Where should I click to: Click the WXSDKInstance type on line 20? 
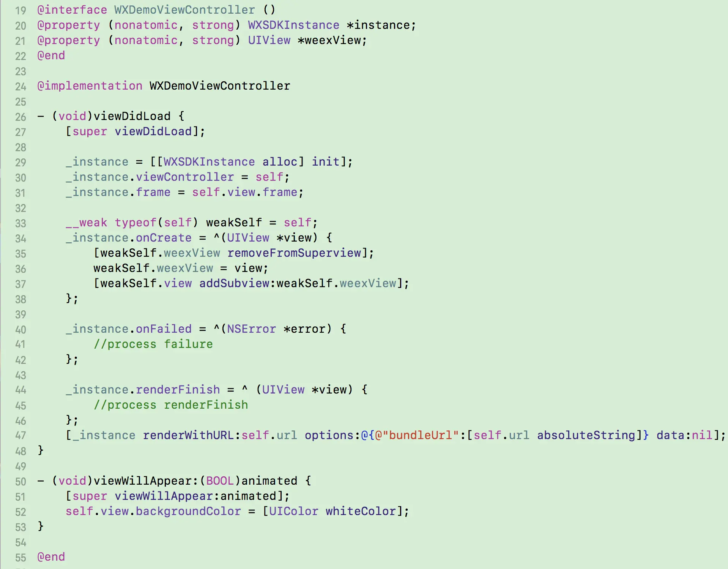[293, 25]
